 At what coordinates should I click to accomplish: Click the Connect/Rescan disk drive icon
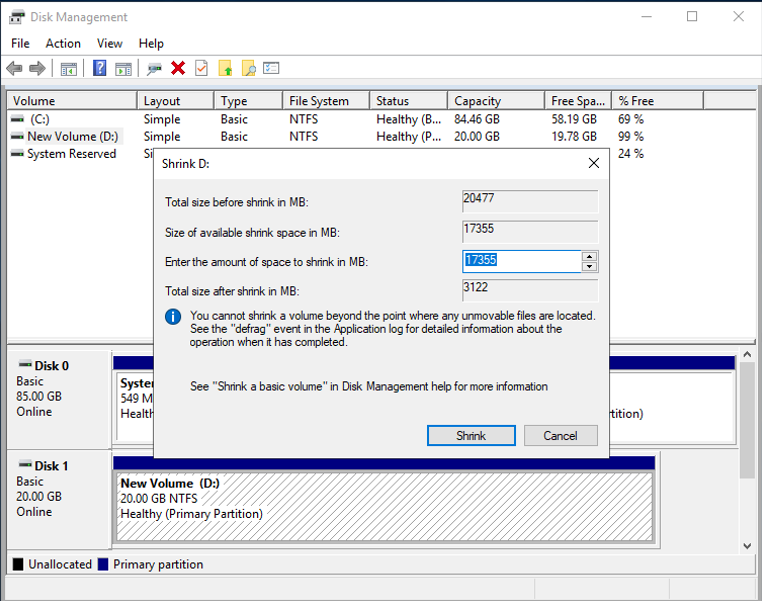point(154,68)
